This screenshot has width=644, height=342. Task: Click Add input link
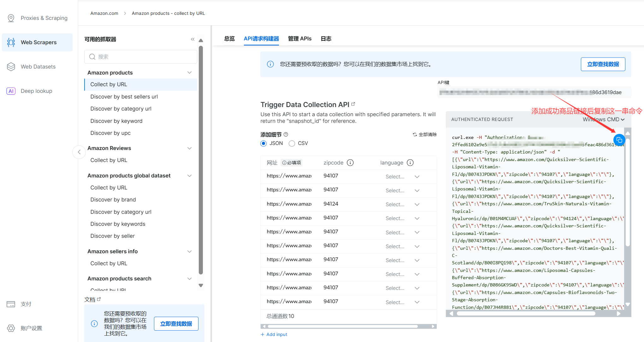pos(274,334)
